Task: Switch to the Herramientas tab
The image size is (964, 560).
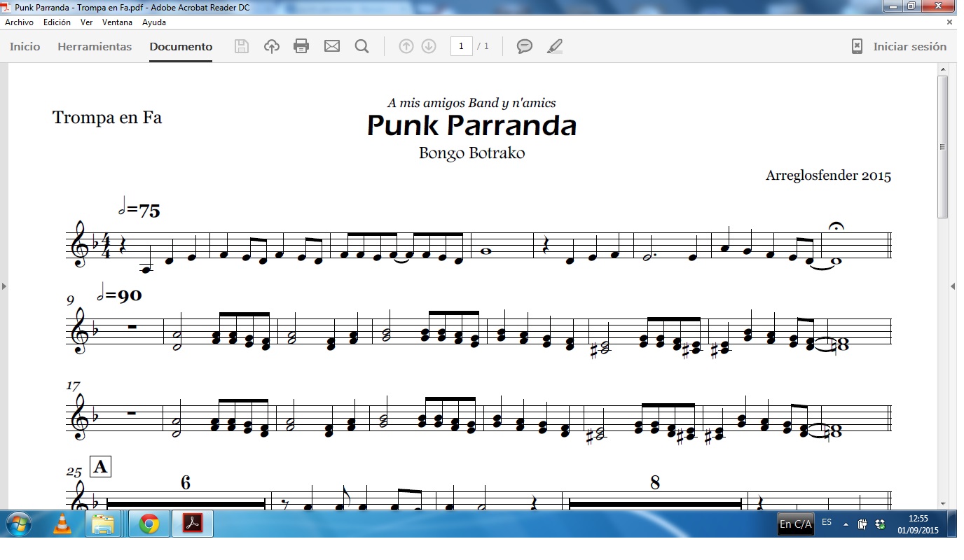Action: click(95, 47)
